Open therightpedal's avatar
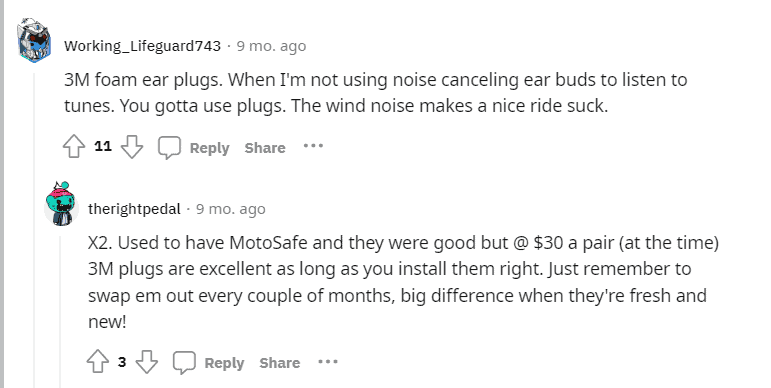 tap(61, 204)
